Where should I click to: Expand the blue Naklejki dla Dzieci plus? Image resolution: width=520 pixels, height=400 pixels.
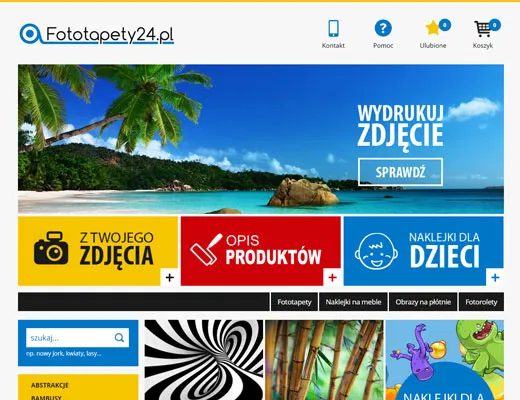pos(495,277)
